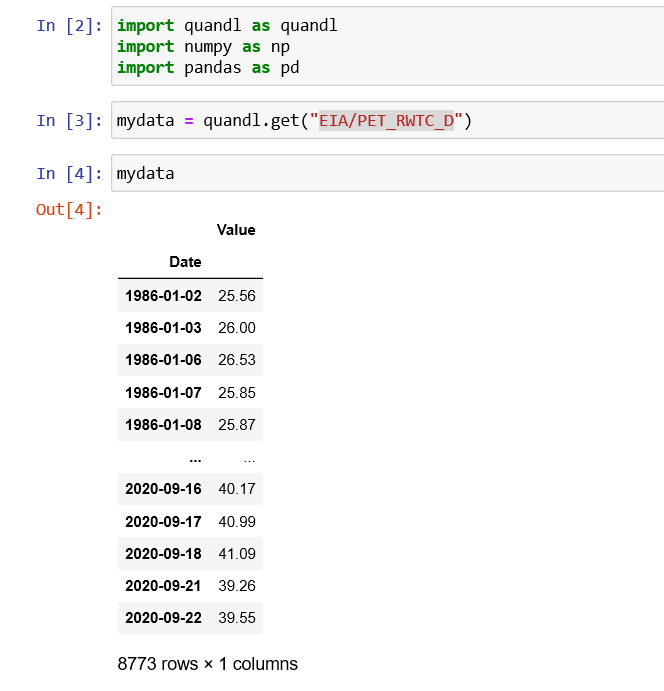
Task: Click the value 25.56
Action: pyautogui.click(x=237, y=296)
